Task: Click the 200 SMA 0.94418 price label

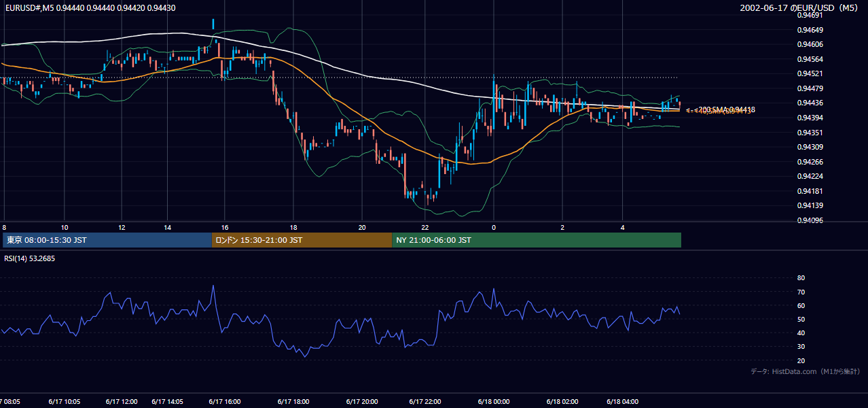Action: (x=725, y=109)
